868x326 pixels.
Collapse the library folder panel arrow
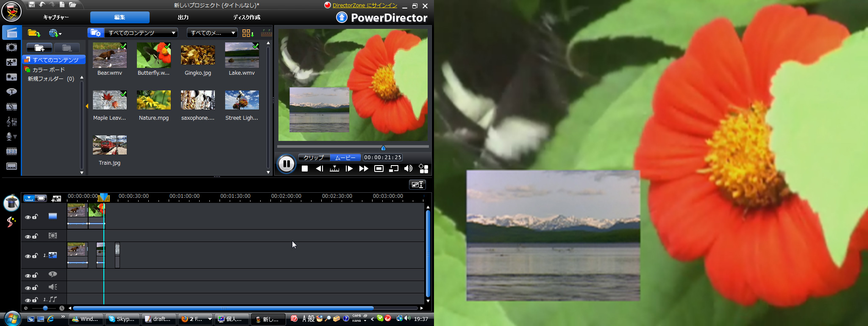(x=87, y=106)
